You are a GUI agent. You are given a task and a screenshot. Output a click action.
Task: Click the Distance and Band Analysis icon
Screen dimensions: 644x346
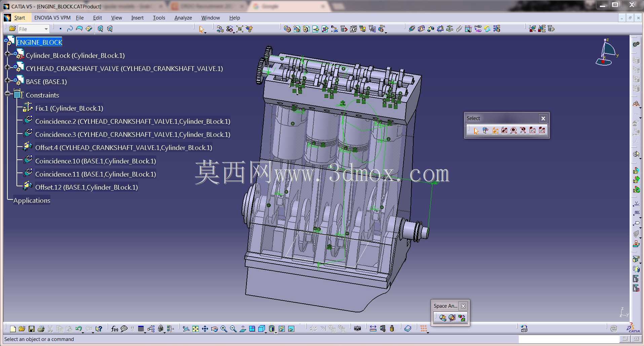462,318
